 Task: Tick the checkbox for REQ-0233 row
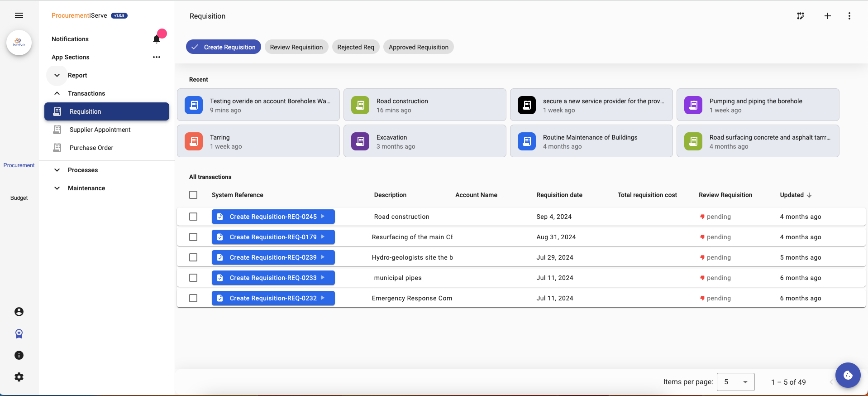pos(193,278)
